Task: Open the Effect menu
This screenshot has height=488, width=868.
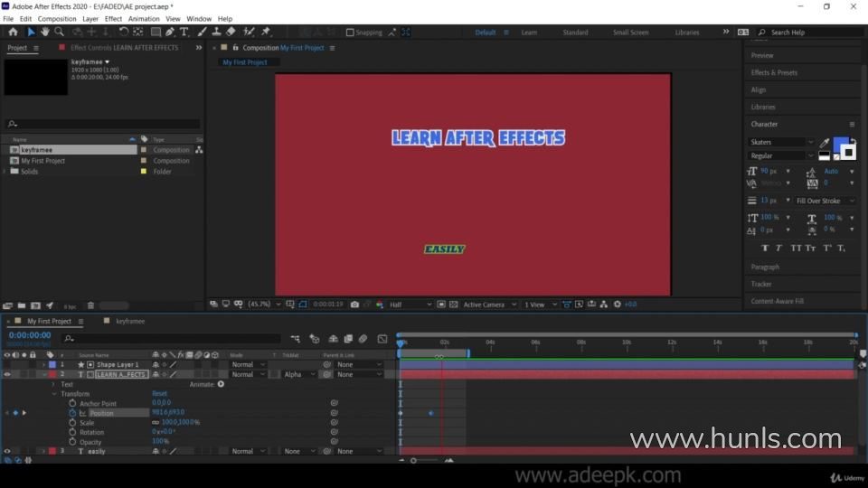Action: 113,19
